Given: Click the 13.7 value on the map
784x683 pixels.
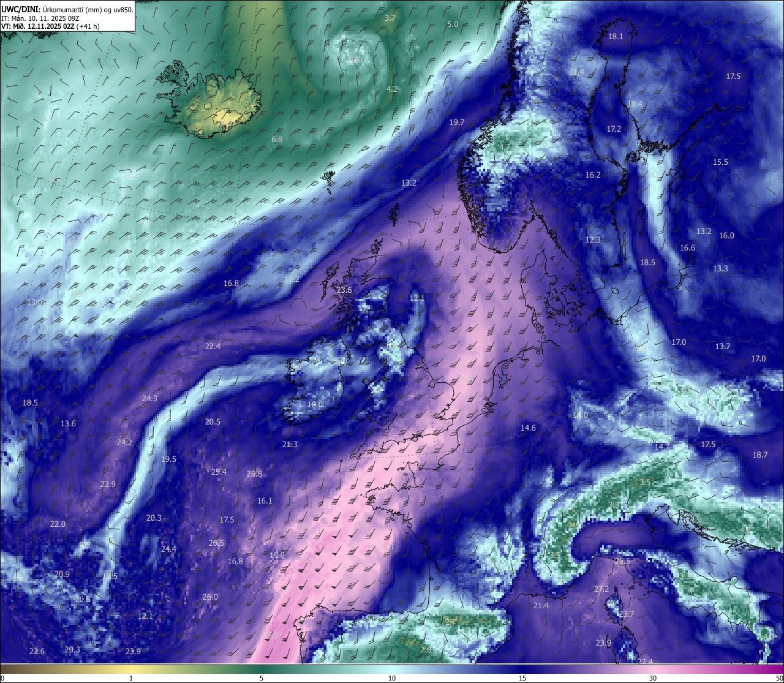Looking at the screenshot, I should pyautogui.click(x=723, y=346).
